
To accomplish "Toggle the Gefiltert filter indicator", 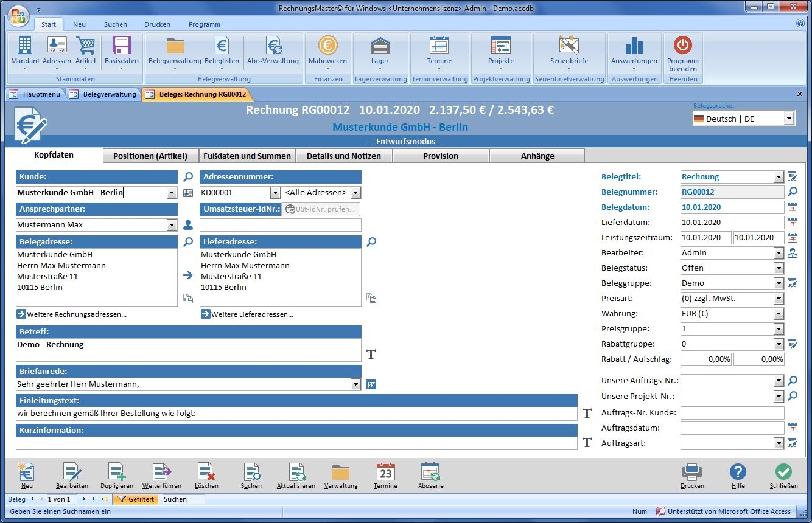I will click(136, 499).
